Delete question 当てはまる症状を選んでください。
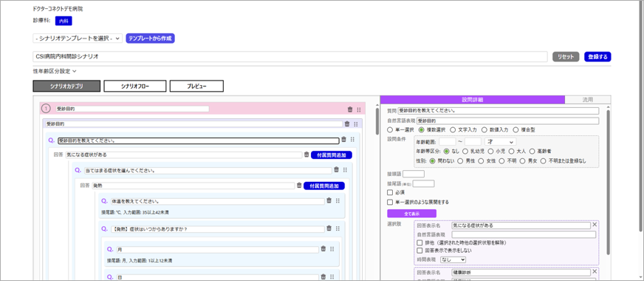The width and height of the screenshot is (644, 281). coord(336,169)
